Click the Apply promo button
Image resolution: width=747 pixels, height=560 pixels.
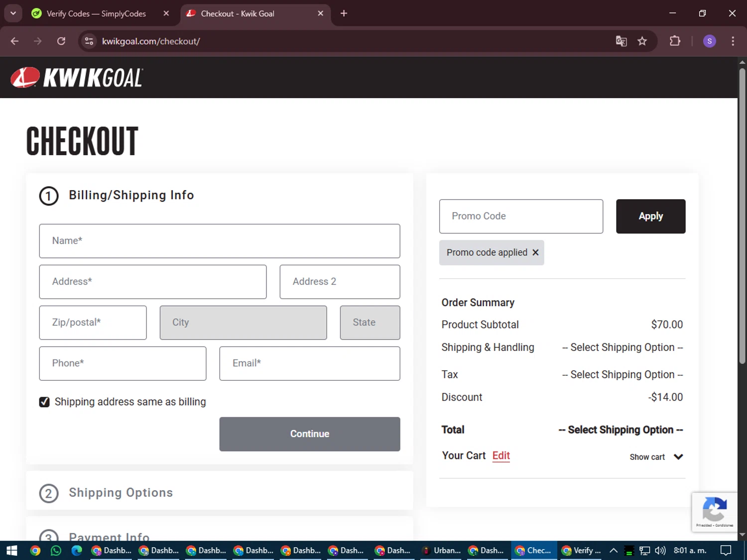[650, 217]
